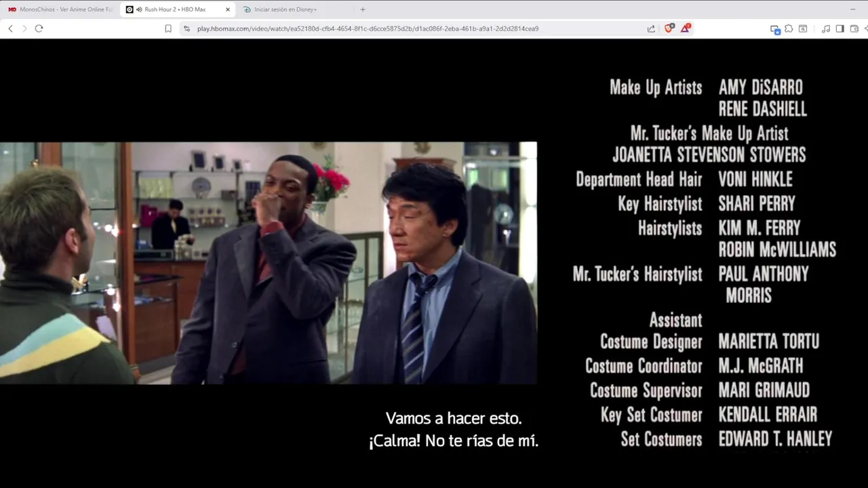Click the movie outtake video frame

click(269, 263)
